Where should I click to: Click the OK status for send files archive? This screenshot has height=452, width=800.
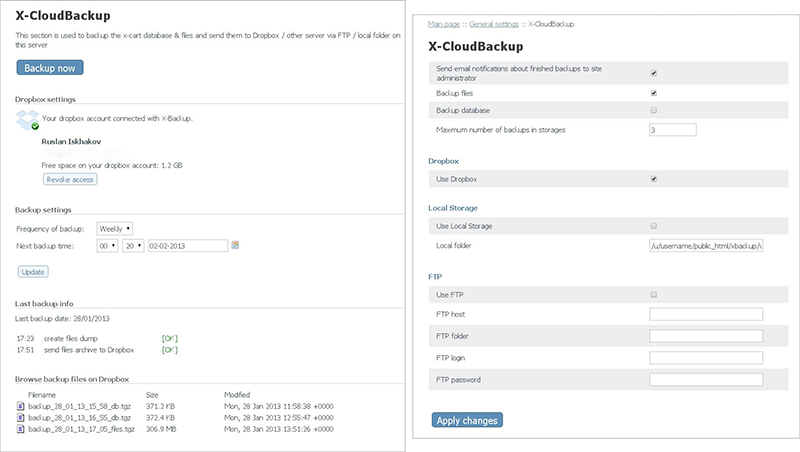(x=169, y=350)
